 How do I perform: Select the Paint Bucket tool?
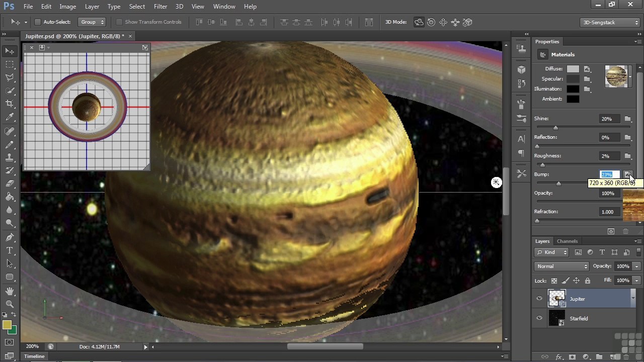pyautogui.click(x=10, y=197)
